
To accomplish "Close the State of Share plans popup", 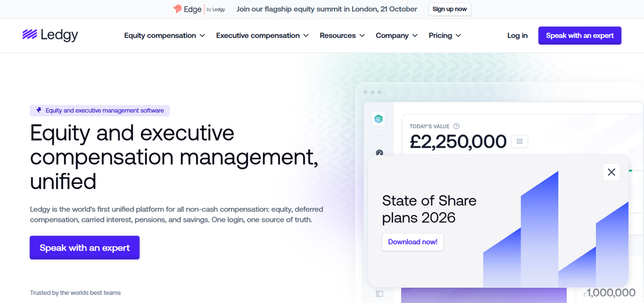I will (611, 172).
